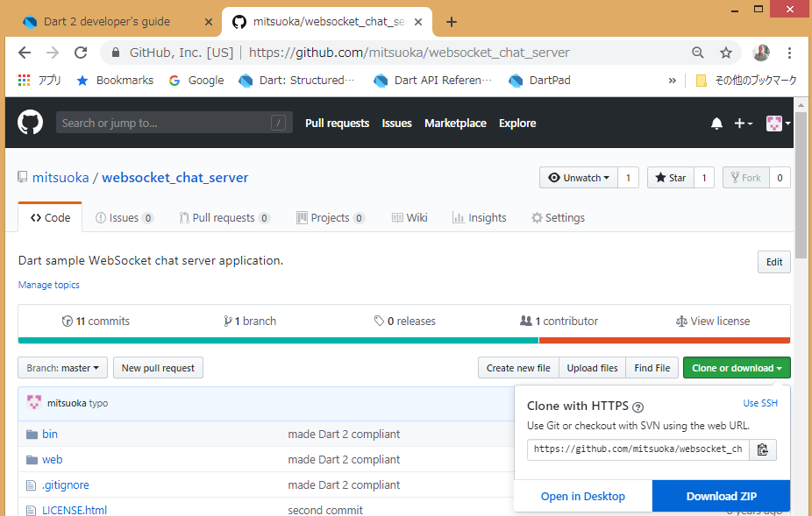Click the Find File button

tap(652, 367)
